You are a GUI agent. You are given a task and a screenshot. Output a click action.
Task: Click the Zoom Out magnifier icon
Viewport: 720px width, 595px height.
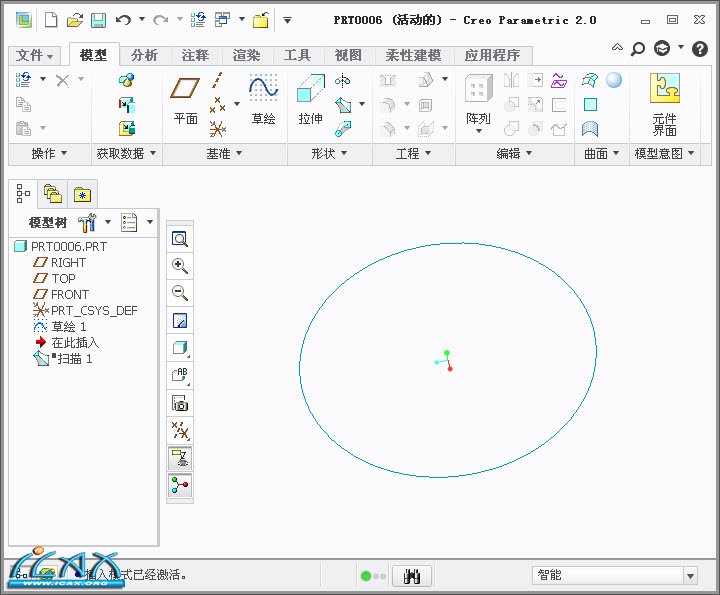(x=180, y=293)
